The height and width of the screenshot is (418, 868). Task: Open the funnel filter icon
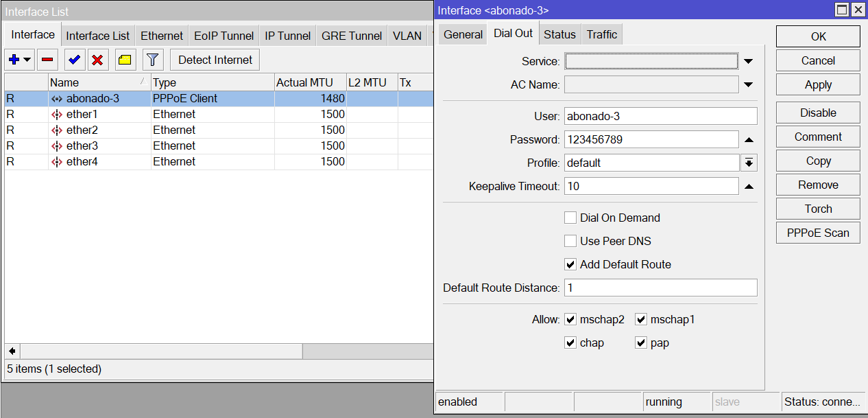pos(153,60)
